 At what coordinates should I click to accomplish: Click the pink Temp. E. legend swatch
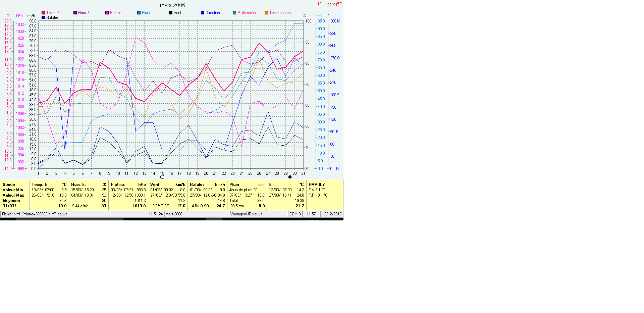point(43,13)
